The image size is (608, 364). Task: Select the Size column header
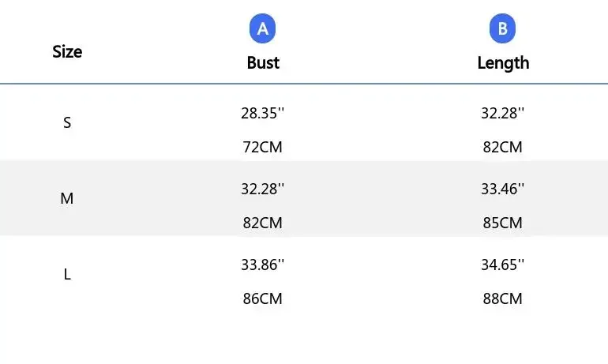point(67,52)
